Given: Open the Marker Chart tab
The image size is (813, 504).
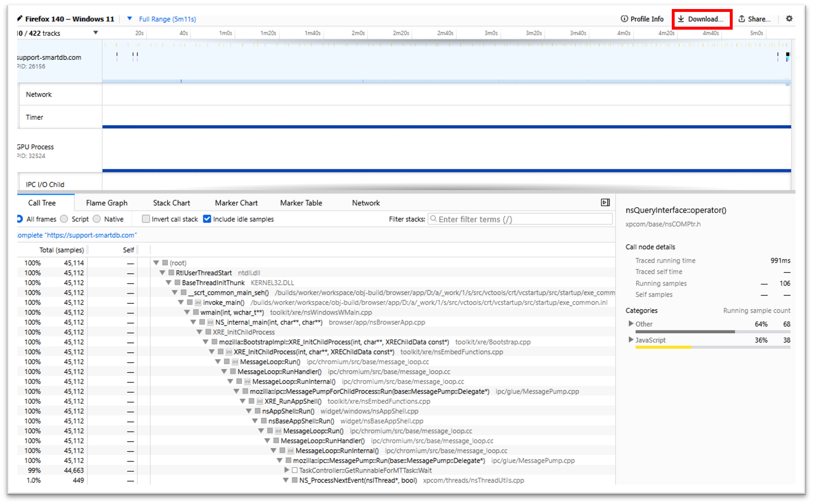Looking at the screenshot, I should coord(236,203).
